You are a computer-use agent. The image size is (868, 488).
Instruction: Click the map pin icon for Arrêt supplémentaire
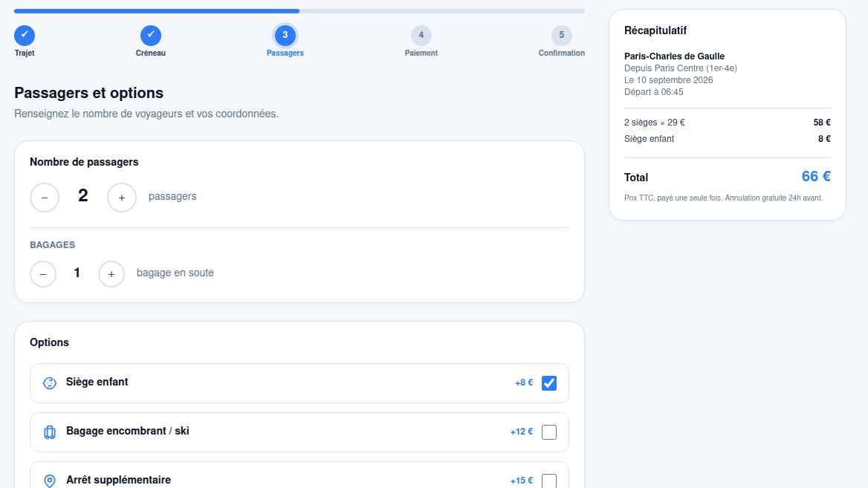(x=50, y=481)
